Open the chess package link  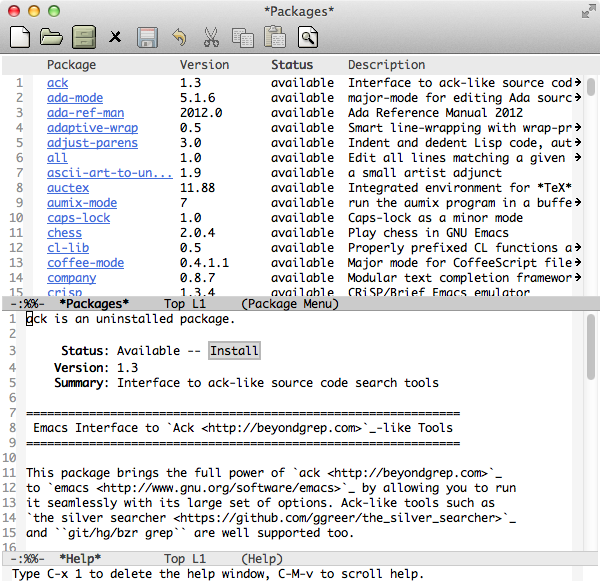coord(65,233)
